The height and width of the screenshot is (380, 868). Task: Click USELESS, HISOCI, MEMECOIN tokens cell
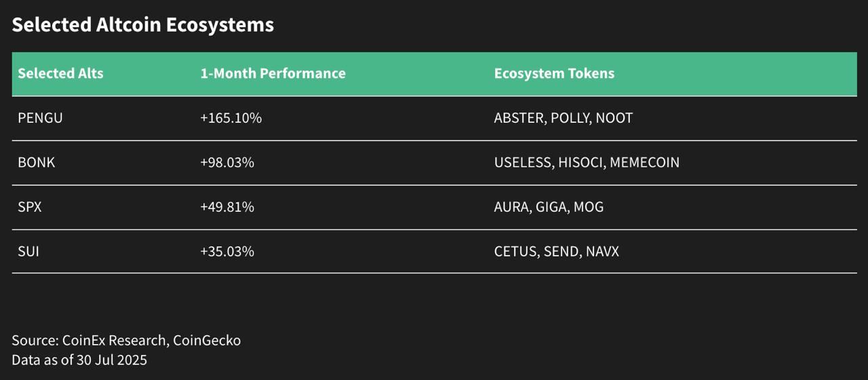[587, 163]
